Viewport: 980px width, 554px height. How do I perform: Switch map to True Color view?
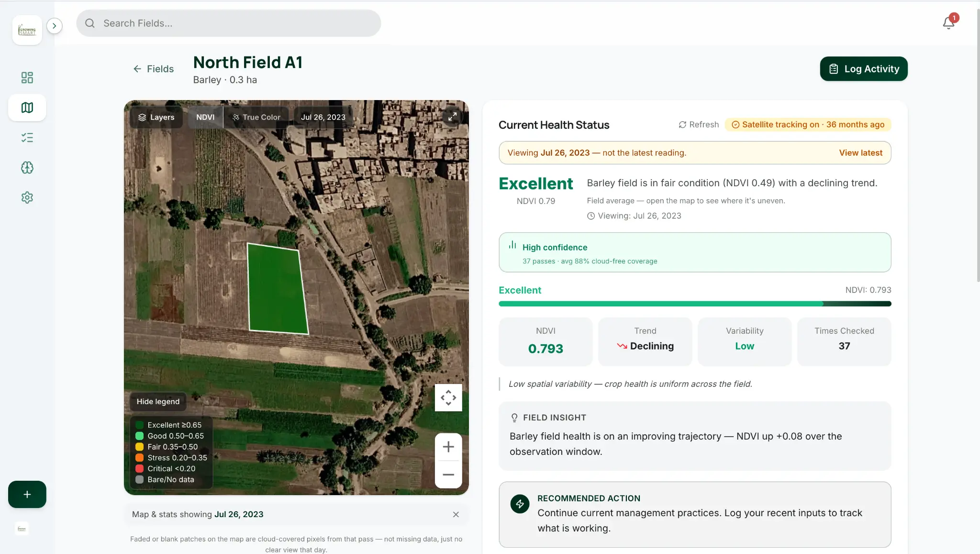256,117
